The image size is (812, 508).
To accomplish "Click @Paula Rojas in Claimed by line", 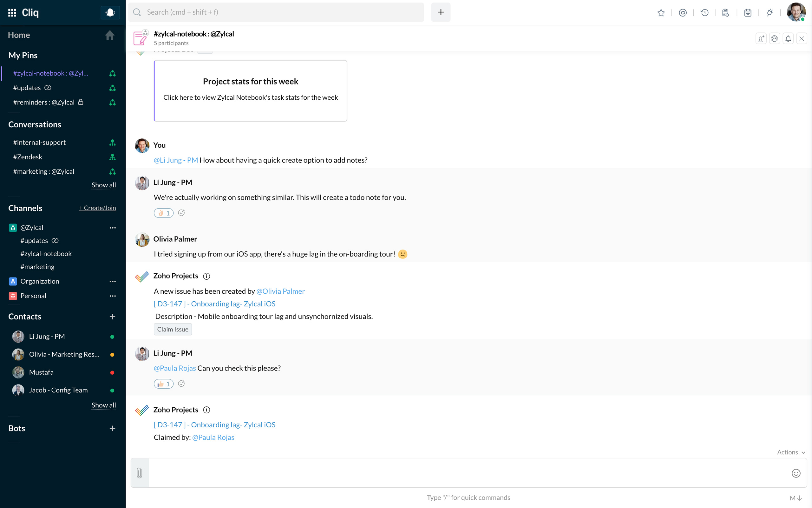I will click(213, 438).
